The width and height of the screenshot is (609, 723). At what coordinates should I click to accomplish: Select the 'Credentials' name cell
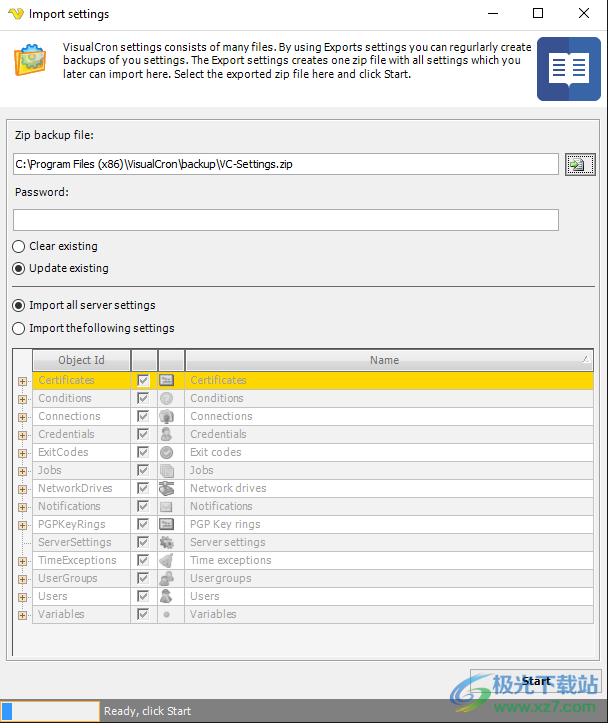[x=389, y=434]
